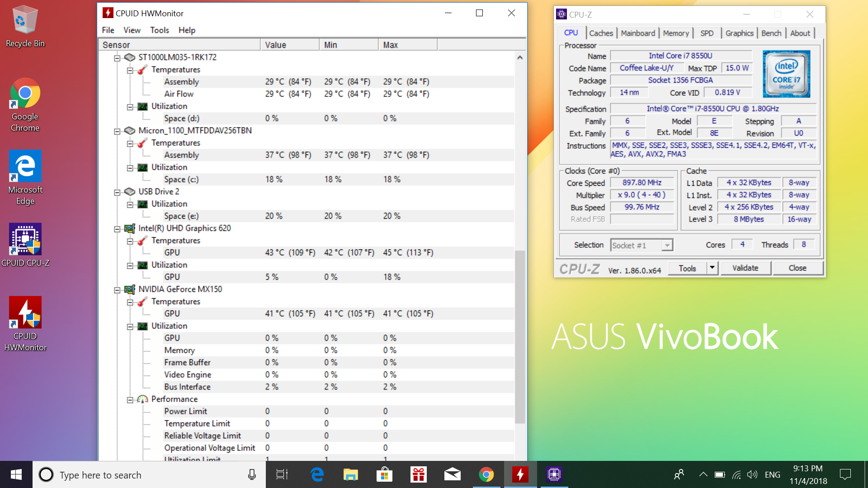
Task: Click the NVIDIA GeForce MX150 icon
Action: 130,289
